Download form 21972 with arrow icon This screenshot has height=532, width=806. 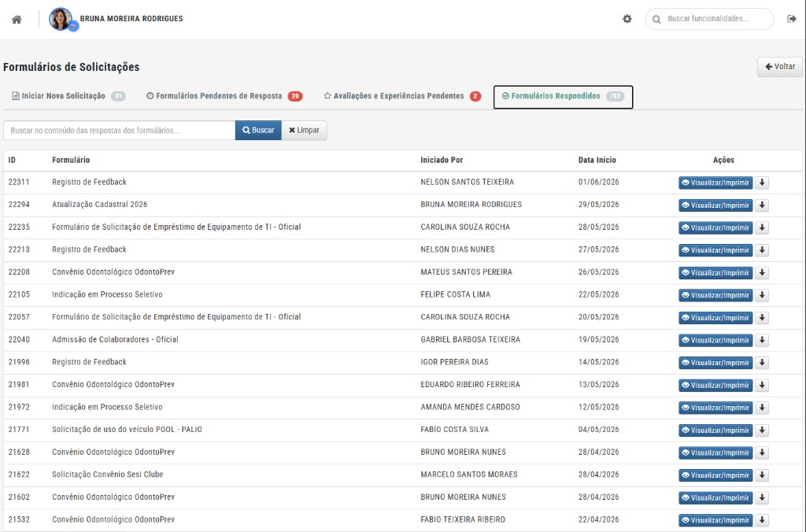click(x=762, y=408)
